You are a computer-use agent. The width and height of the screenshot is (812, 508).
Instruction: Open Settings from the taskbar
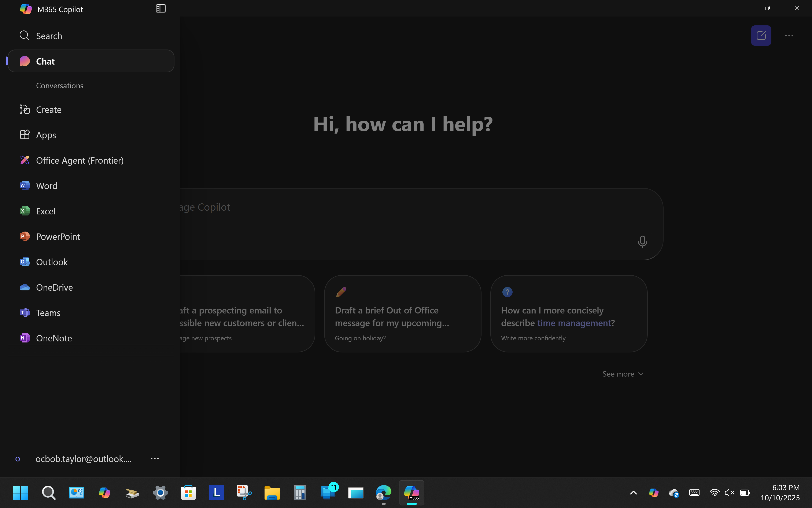(x=160, y=493)
